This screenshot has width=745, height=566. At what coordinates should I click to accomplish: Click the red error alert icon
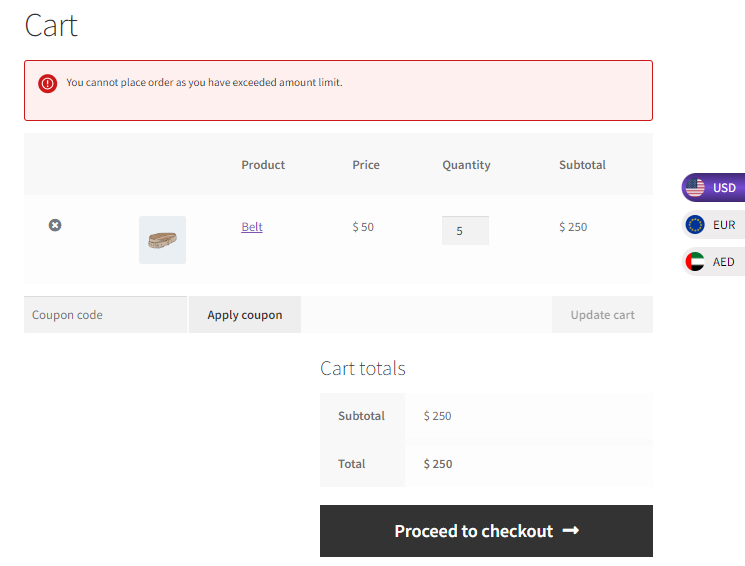pyautogui.click(x=48, y=84)
